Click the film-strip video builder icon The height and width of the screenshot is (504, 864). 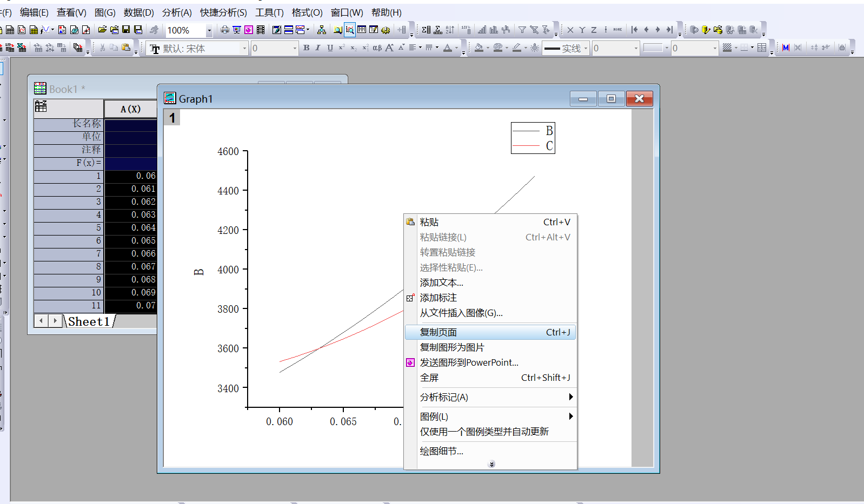[260, 30]
